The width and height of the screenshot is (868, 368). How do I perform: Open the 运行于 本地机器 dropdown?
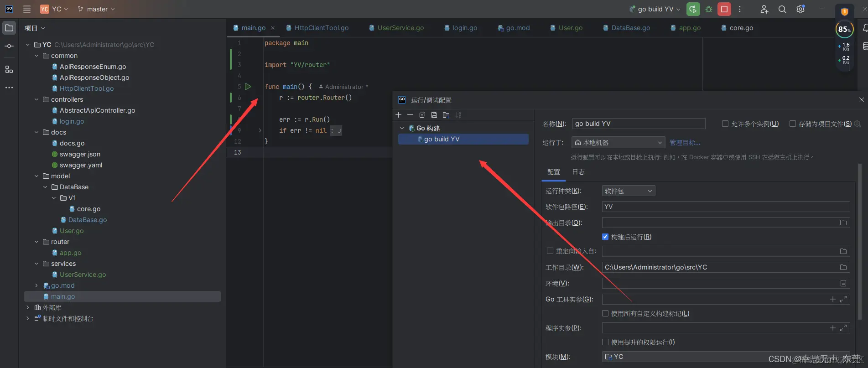pos(618,143)
